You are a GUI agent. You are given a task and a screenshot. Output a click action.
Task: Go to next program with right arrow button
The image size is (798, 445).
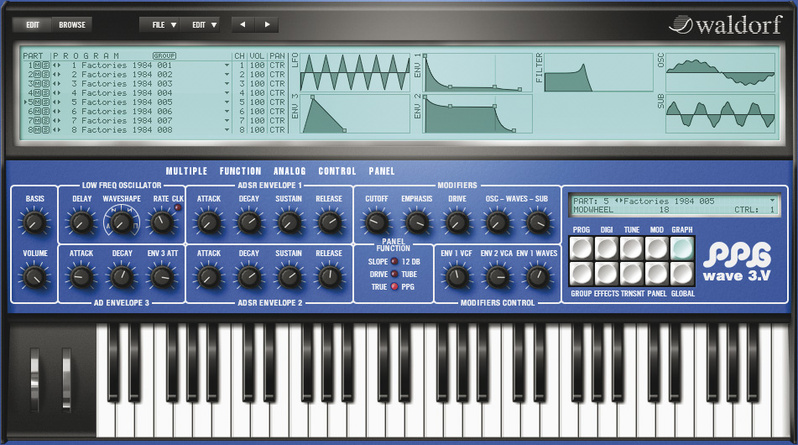267,24
